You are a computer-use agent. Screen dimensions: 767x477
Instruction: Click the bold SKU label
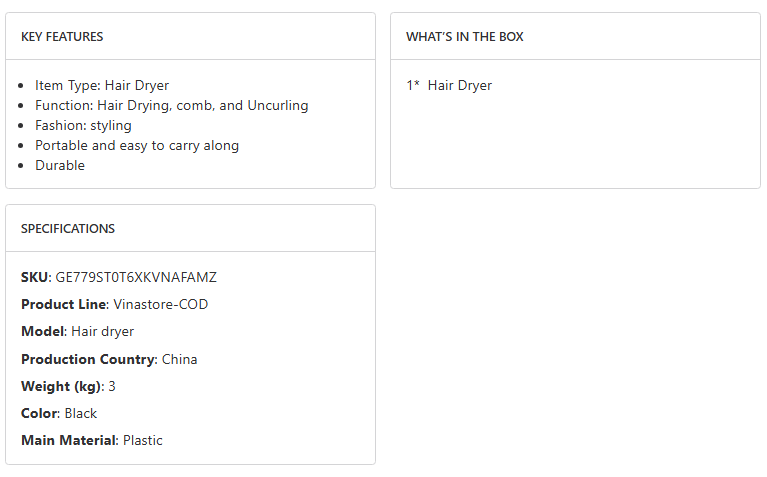click(x=34, y=277)
